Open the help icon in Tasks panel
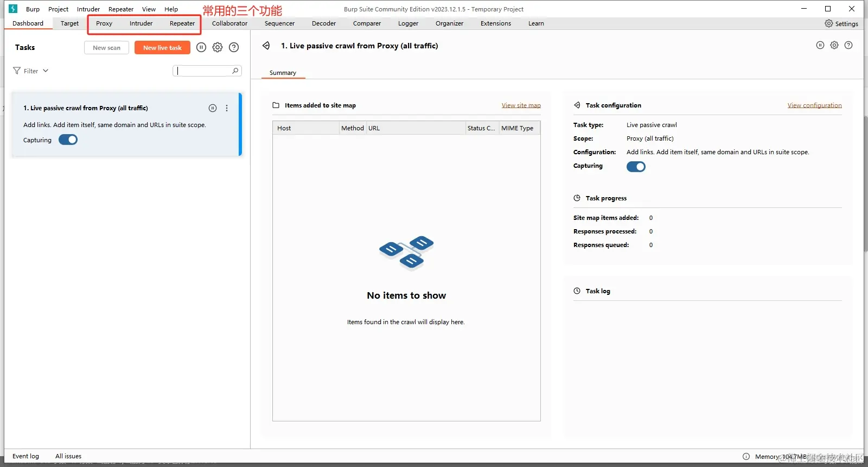Image resolution: width=868 pixels, height=467 pixels. pos(234,47)
